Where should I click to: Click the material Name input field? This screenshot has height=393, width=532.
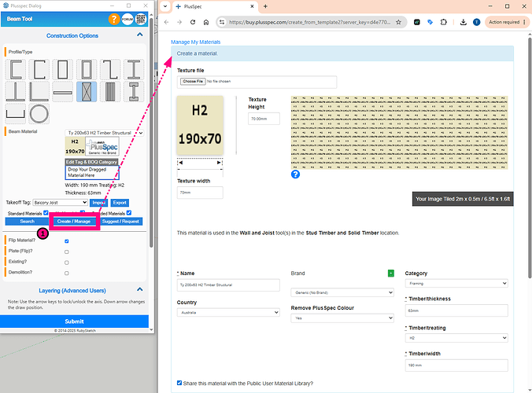point(228,285)
